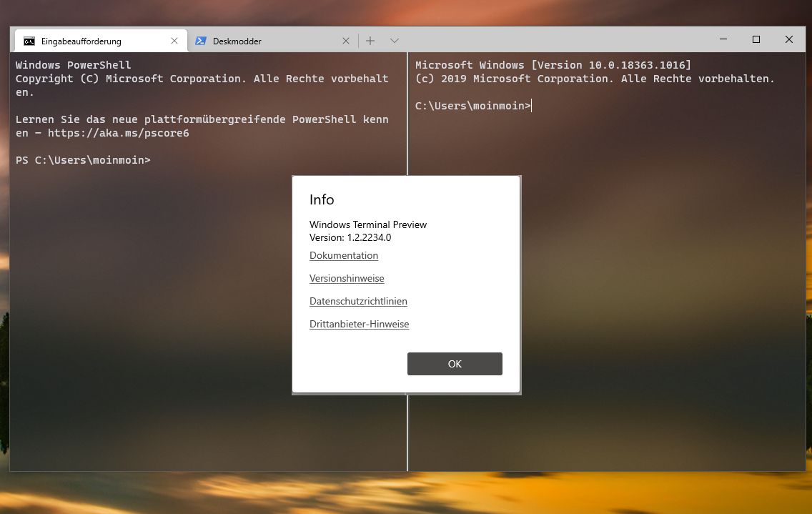This screenshot has width=812, height=514.
Task: Open the Versionshinweise link
Action: coord(347,278)
